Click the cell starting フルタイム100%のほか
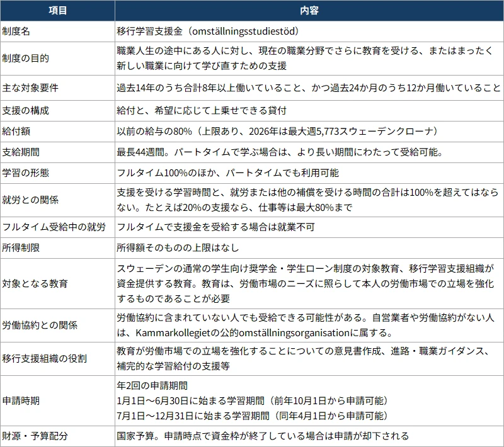The image size is (504, 447). click(309, 173)
